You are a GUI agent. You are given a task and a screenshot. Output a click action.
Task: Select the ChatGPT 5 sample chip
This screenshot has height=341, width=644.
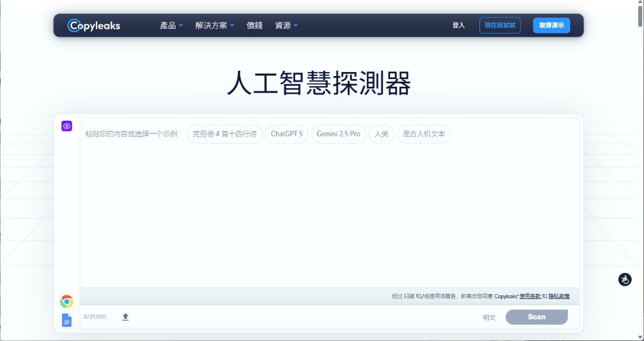[x=287, y=134]
